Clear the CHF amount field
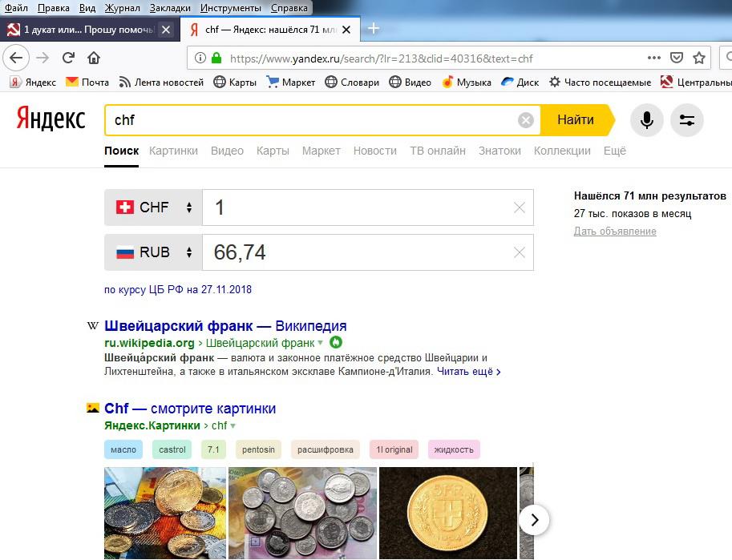Image resolution: width=732 pixels, height=560 pixels. pyautogui.click(x=519, y=207)
